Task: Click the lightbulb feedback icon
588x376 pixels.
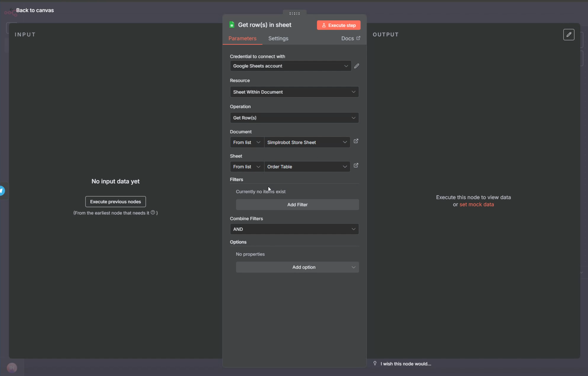Action: pyautogui.click(x=375, y=363)
